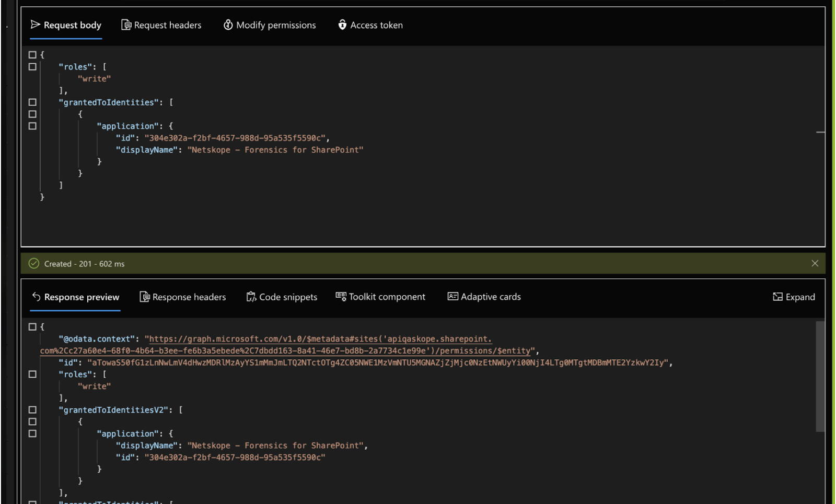Image resolution: width=836 pixels, height=504 pixels.
Task: Open the Code snippets tab
Action: pos(282,297)
